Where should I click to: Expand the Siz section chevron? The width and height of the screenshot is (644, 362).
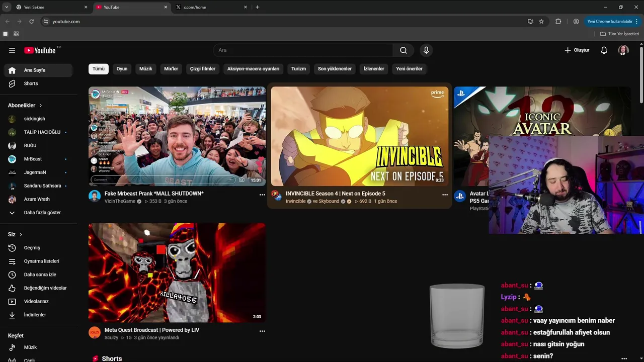tap(21, 235)
